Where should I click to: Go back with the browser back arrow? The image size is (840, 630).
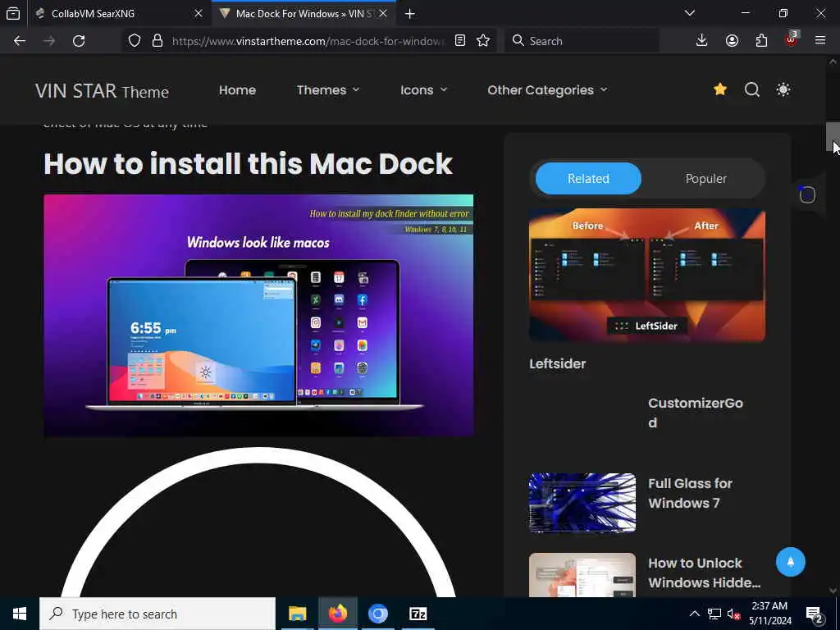[x=20, y=41]
